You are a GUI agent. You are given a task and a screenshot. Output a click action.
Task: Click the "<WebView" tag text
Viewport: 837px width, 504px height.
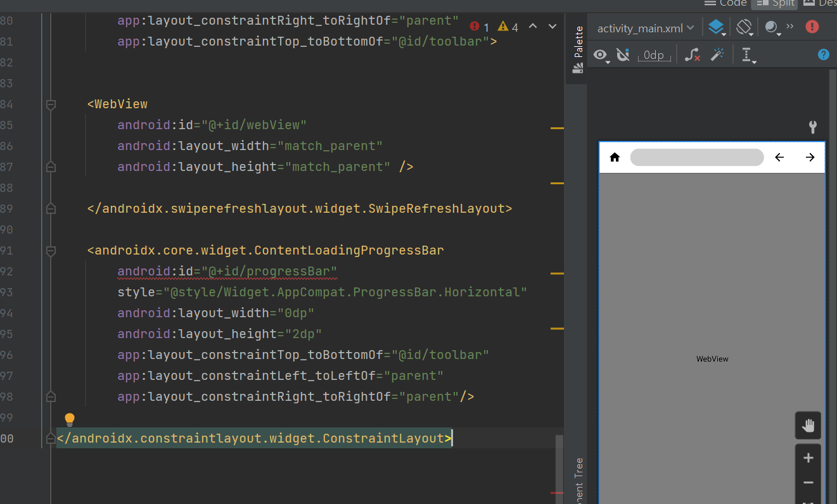[x=117, y=104]
